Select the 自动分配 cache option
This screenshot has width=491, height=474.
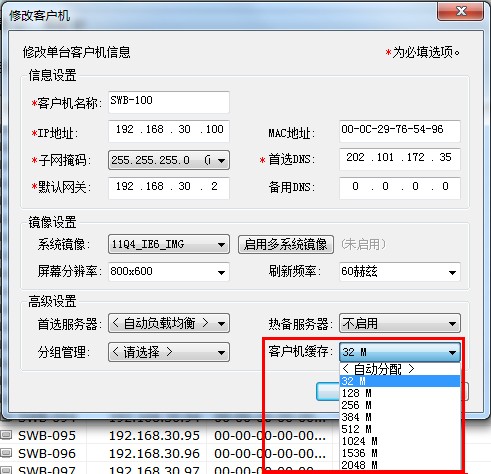click(400, 369)
